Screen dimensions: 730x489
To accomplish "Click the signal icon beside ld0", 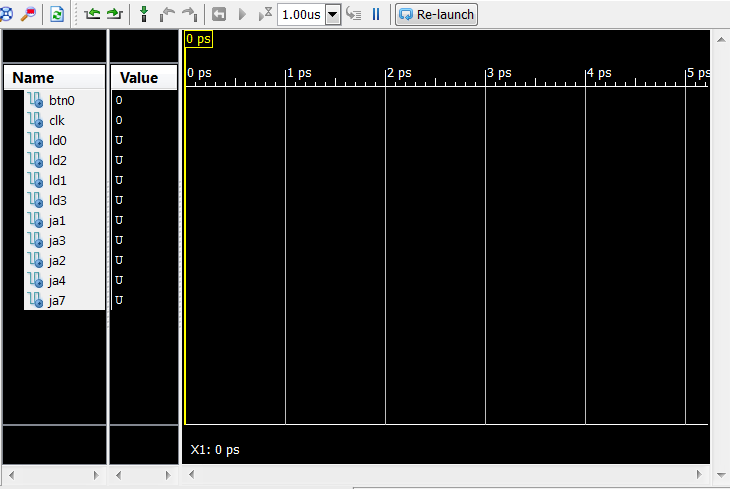I will tap(36, 140).
